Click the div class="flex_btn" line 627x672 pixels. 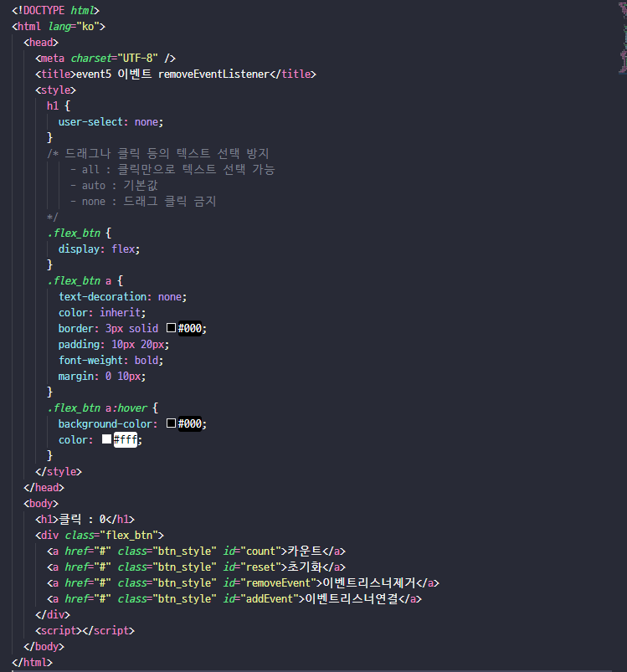coord(100,535)
